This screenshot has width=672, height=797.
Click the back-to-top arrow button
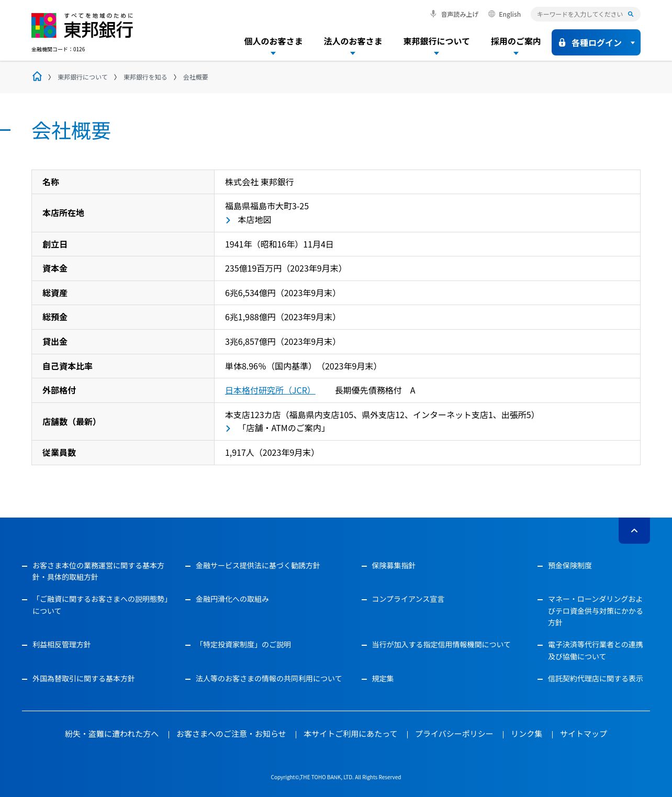[634, 530]
